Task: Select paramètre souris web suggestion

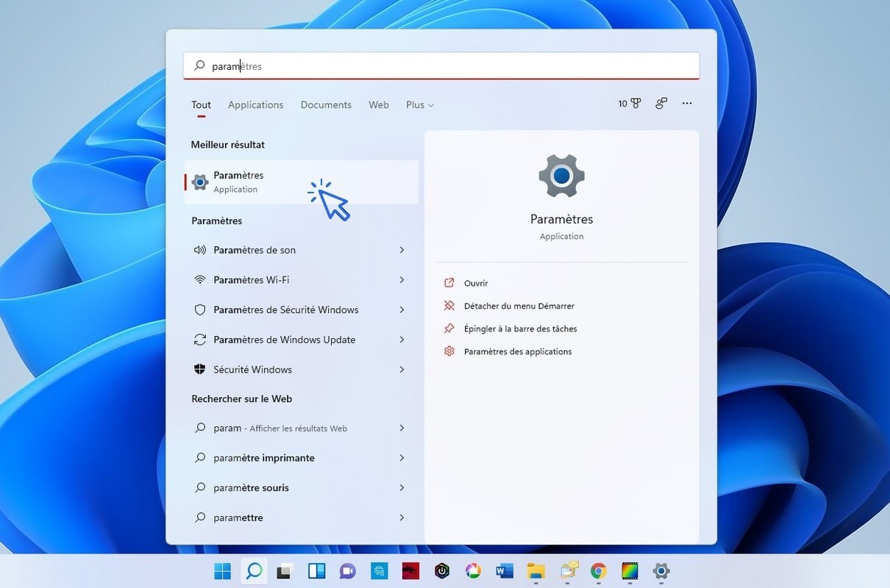Action: point(301,487)
